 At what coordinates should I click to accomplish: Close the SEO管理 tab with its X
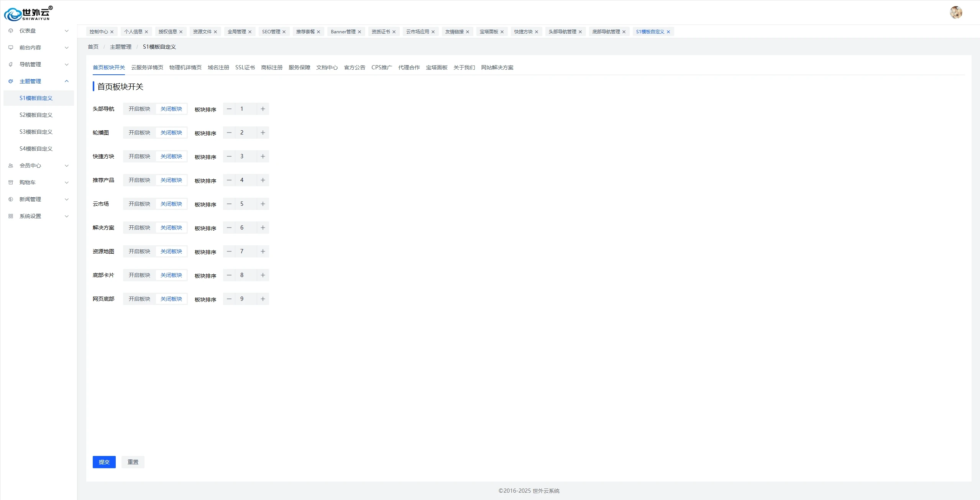[x=284, y=32]
